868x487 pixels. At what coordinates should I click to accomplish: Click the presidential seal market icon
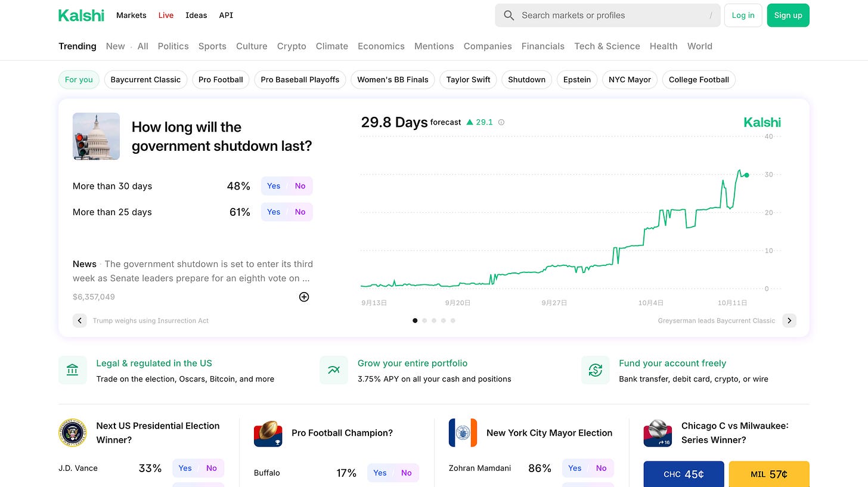[73, 433]
